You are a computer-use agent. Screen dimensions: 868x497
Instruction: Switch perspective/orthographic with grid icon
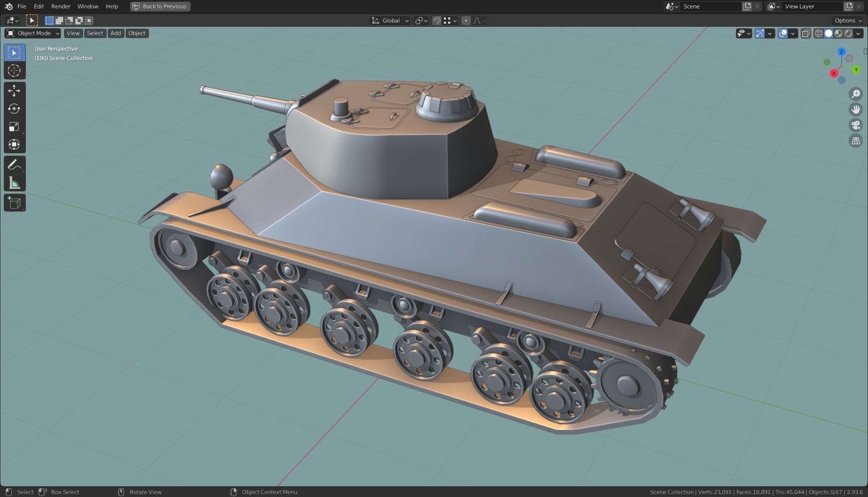[856, 141]
